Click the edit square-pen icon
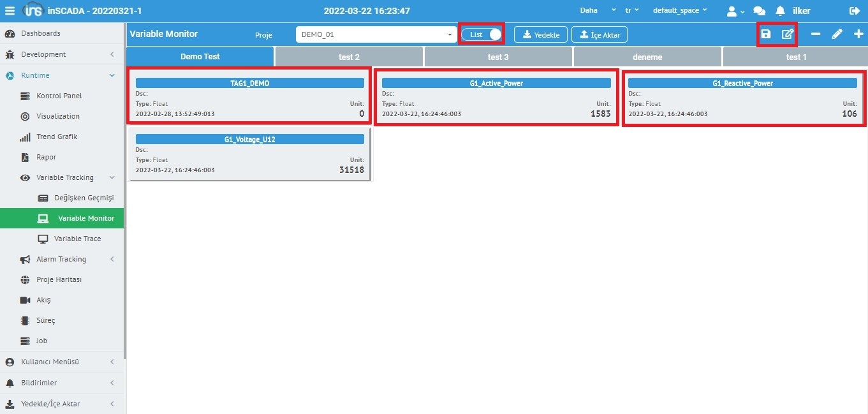This screenshot has height=414, width=868. pos(788,34)
